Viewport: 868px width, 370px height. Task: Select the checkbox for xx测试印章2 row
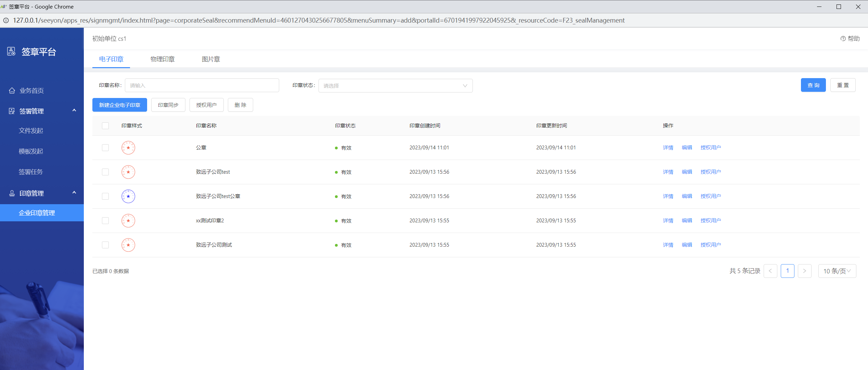coord(105,221)
